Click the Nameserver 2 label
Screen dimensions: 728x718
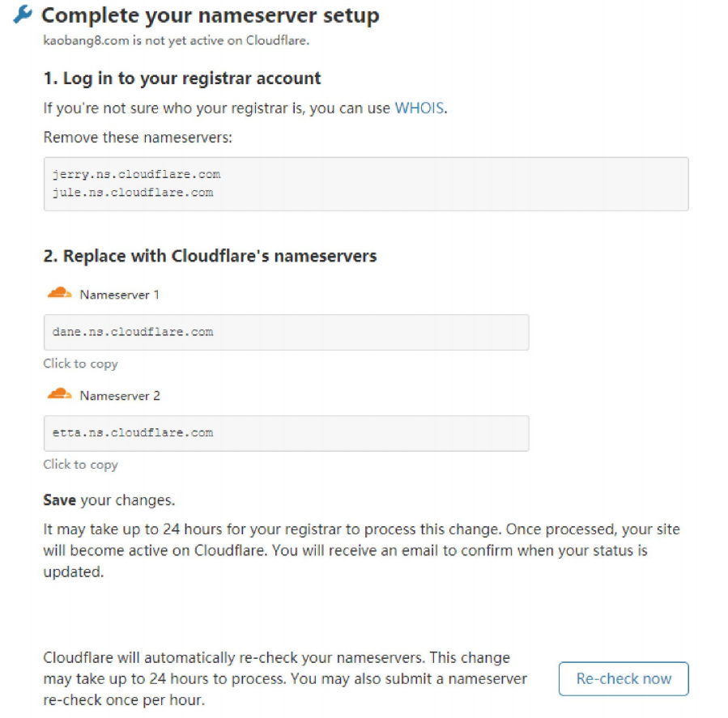tap(120, 396)
